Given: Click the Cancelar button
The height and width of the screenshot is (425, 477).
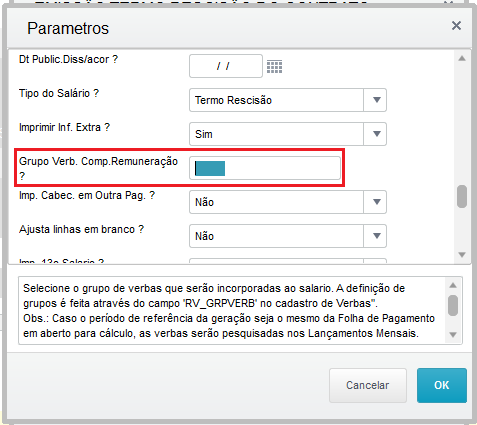Looking at the screenshot, I should pyautogui.click(x=368, y=385).
